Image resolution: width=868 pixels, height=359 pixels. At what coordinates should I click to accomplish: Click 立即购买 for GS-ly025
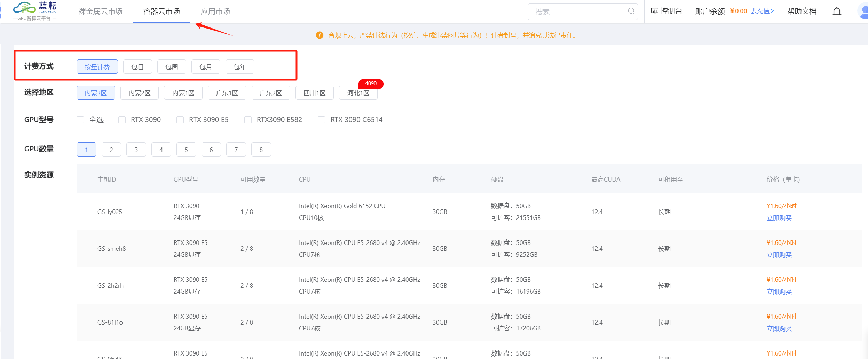779,218
